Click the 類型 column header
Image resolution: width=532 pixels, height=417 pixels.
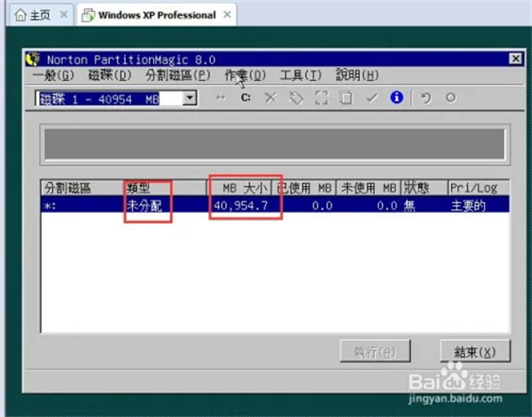(x=166, y=187)
